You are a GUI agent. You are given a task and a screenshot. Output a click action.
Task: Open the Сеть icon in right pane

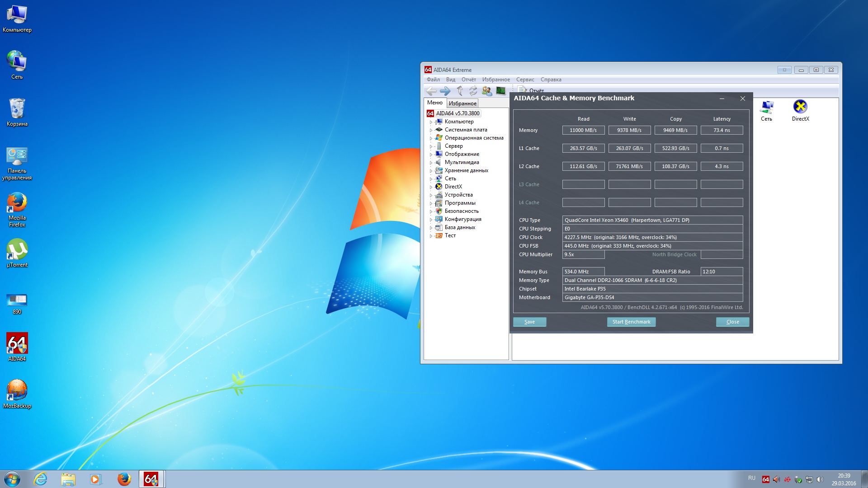(x=766, y=110)
